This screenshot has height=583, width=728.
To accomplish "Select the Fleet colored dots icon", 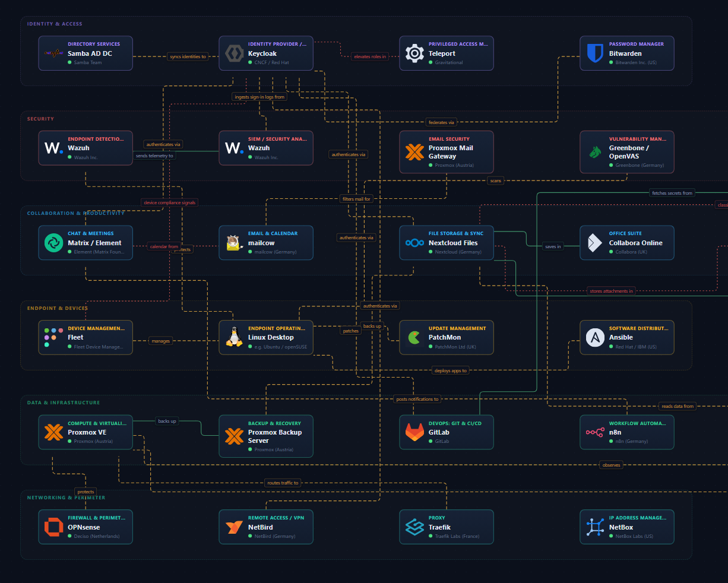I will [53, 337].
